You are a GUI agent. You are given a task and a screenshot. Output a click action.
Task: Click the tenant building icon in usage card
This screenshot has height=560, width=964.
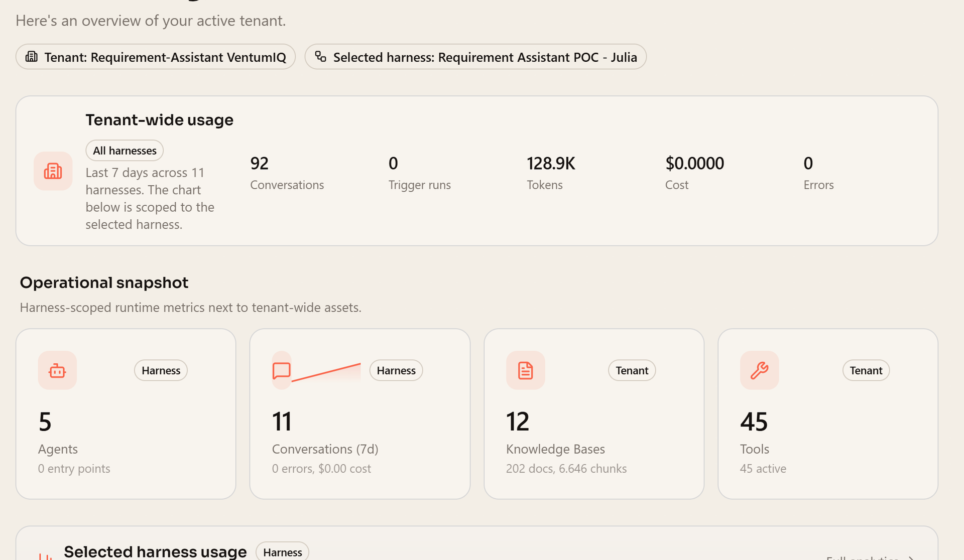click(x=53, y=171)
